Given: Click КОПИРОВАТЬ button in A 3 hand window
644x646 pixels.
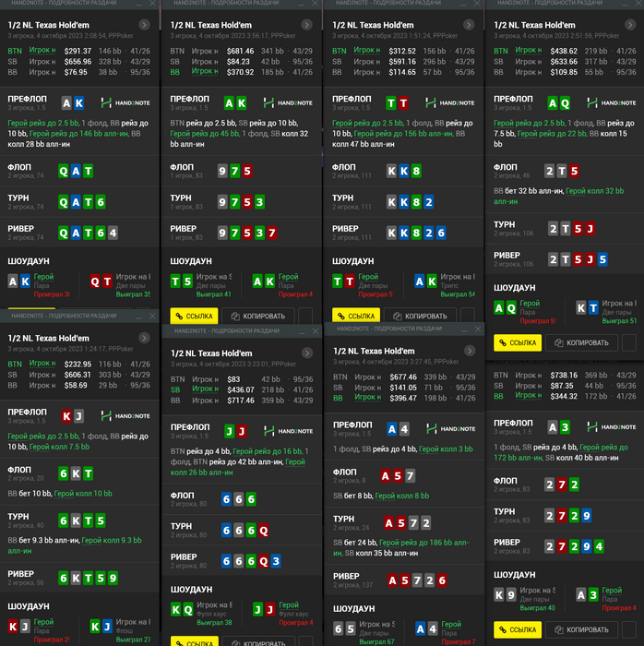Looking at the screenshot, I should (582, 629).
